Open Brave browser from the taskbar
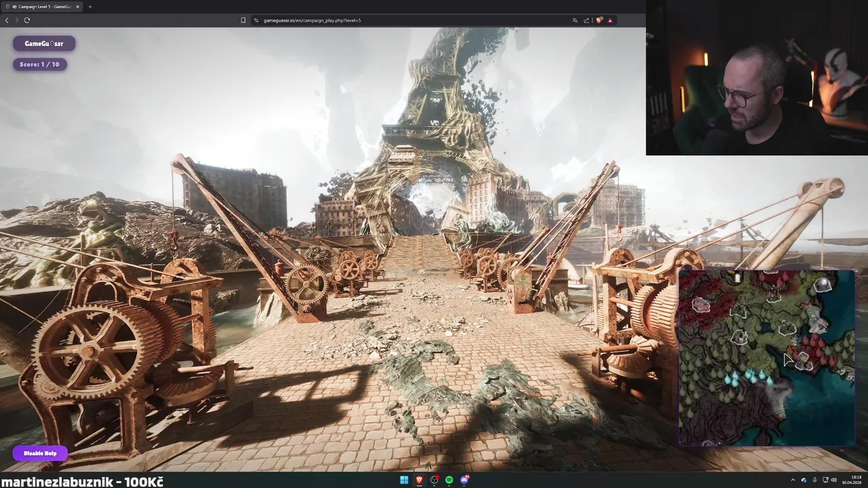The image size is (868, 488). point(420,480)
